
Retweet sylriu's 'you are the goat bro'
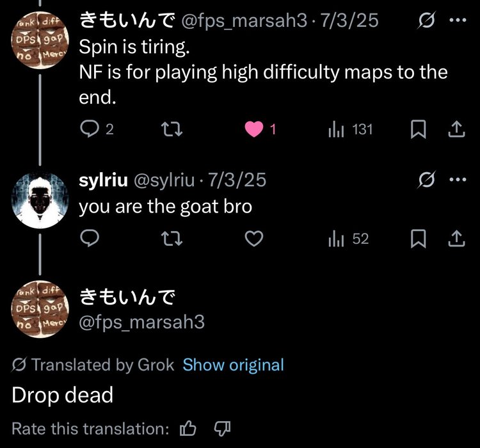(172, 239)
